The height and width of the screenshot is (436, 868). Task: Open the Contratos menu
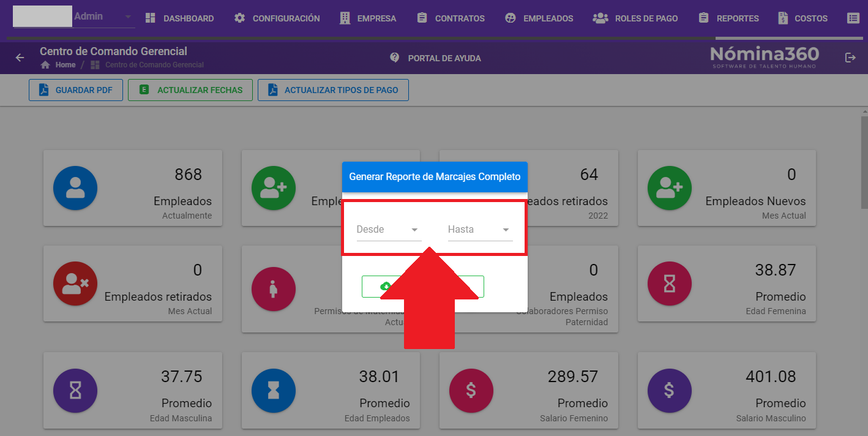(x=451, y=18)
